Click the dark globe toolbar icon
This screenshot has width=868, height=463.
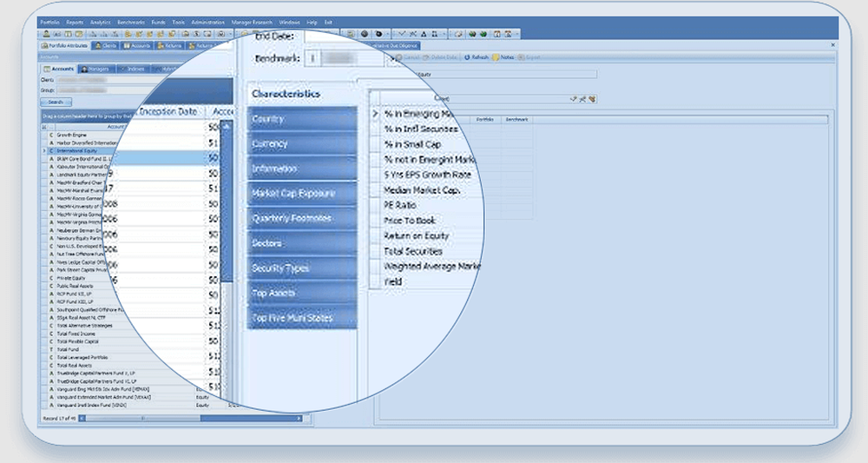pyautogui.click(x=365, y=35)
